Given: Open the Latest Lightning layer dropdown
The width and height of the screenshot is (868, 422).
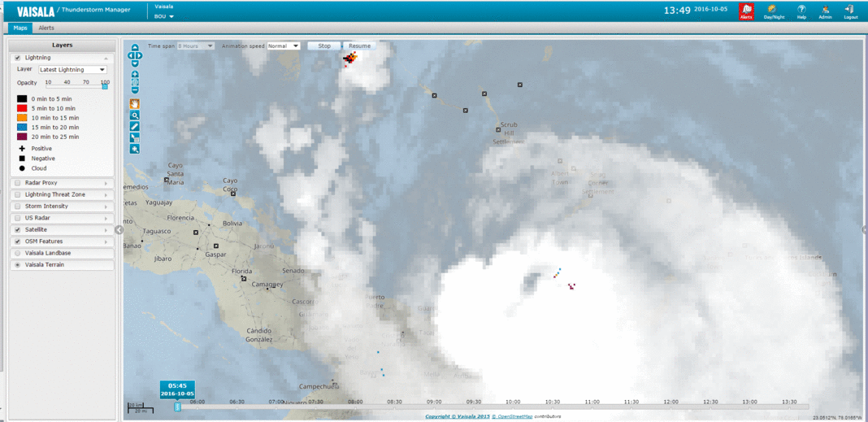Looking at the screenshot, I should [73, 70].
